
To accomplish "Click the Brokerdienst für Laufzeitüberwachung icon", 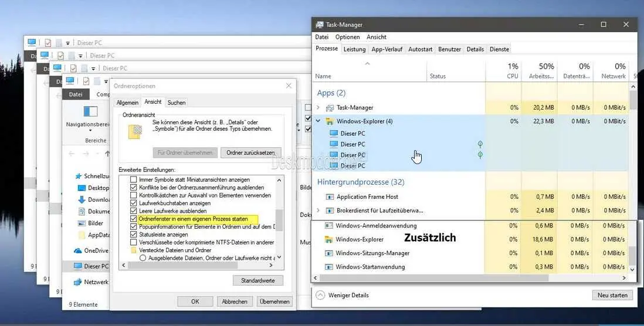I will [330, 210].
